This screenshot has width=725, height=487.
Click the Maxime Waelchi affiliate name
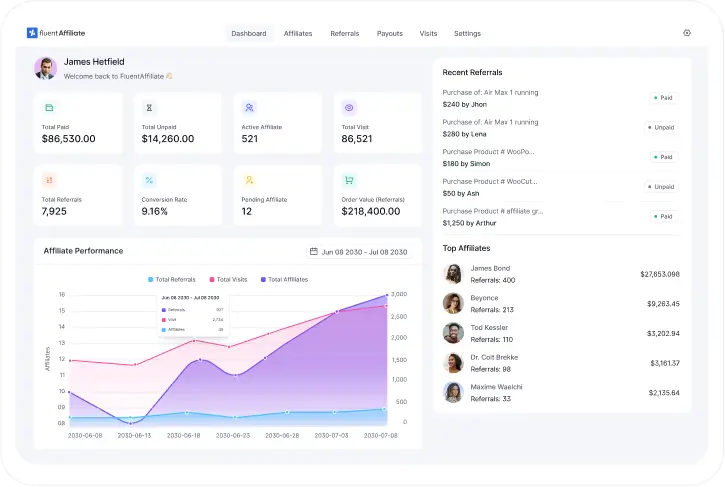(496, 387)
